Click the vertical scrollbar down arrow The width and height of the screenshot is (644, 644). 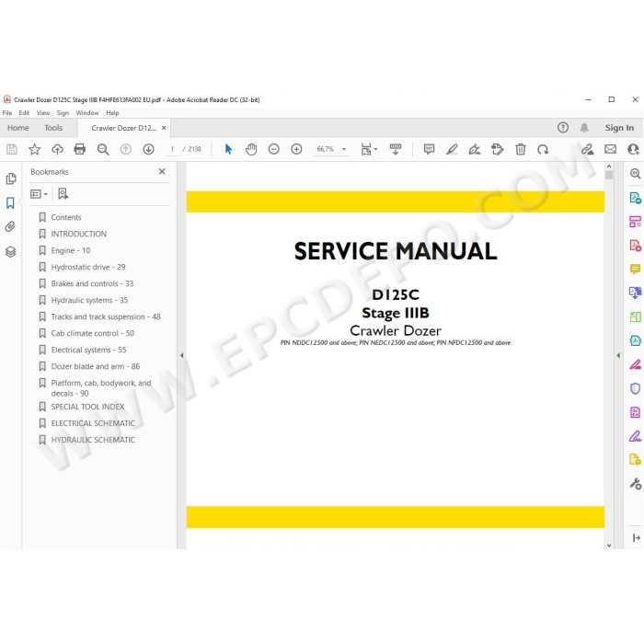(x=609, y=546)
